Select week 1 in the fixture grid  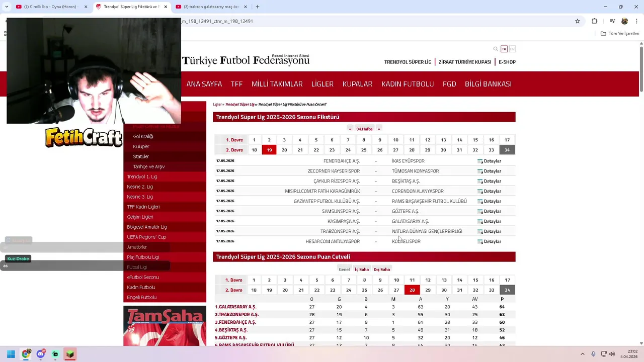coord(254,140)
